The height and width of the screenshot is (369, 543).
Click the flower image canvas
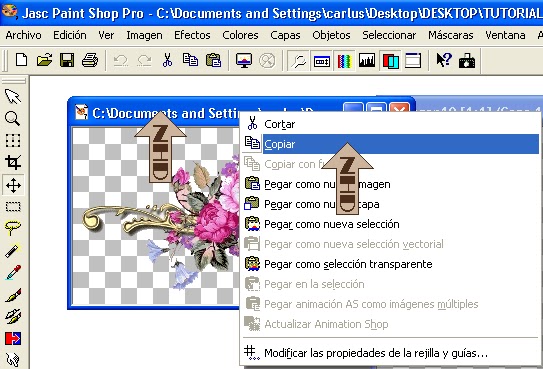pos(156,216)
